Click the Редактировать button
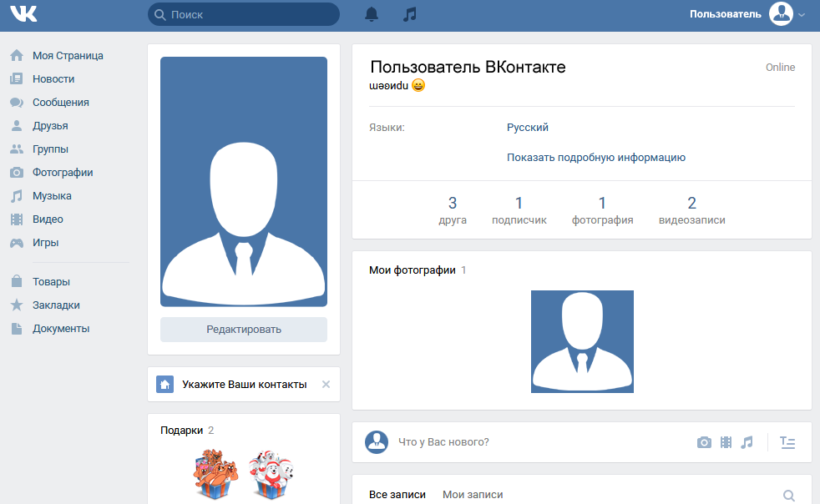 244,330
